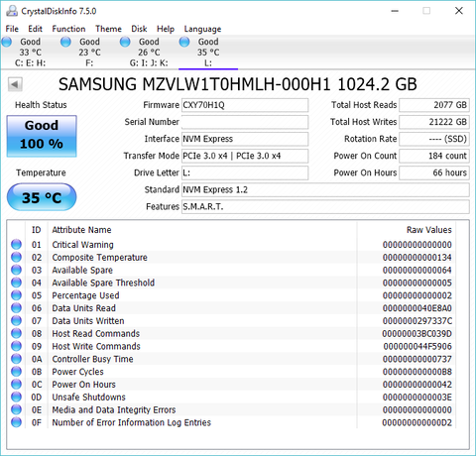476x456 pixels.
Task: Select the Percentage Used attribute name
Action: tap(85, 295)
